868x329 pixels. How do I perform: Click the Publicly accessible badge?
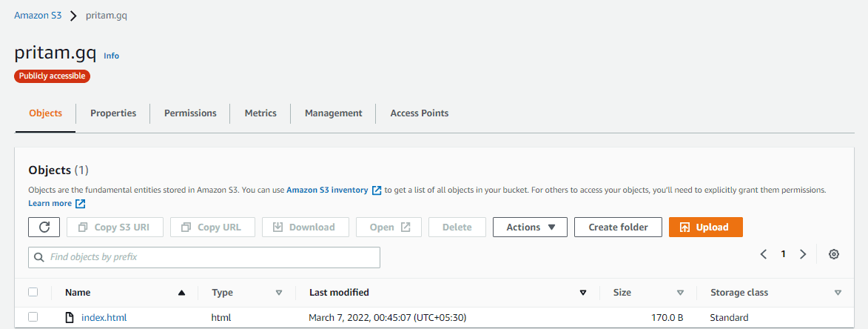(x=52, y=76)
